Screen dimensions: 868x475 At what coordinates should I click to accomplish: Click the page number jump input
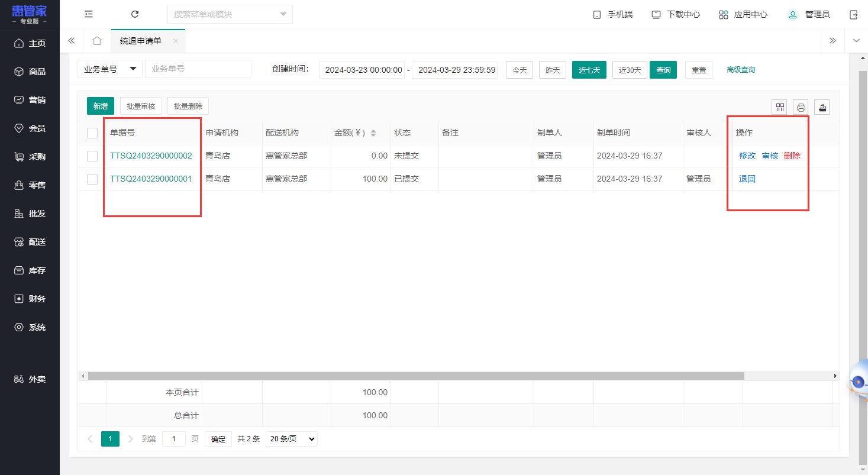pyautogui.click(x=174, y=439)
